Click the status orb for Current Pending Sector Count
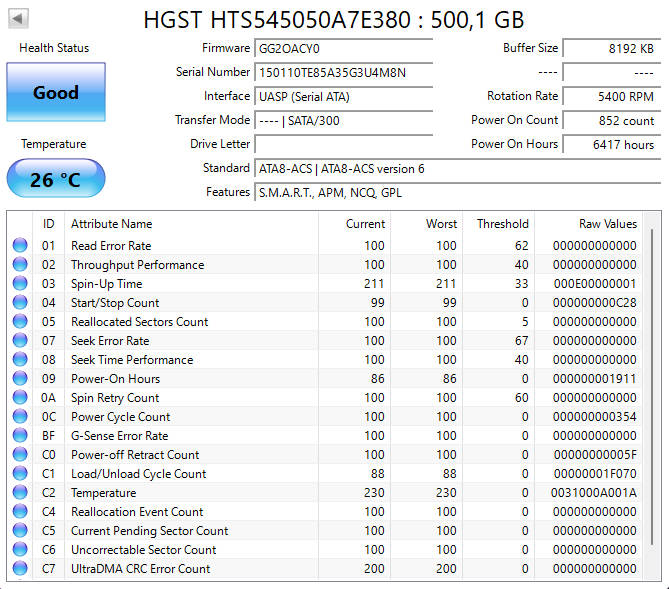 [20, 531]
